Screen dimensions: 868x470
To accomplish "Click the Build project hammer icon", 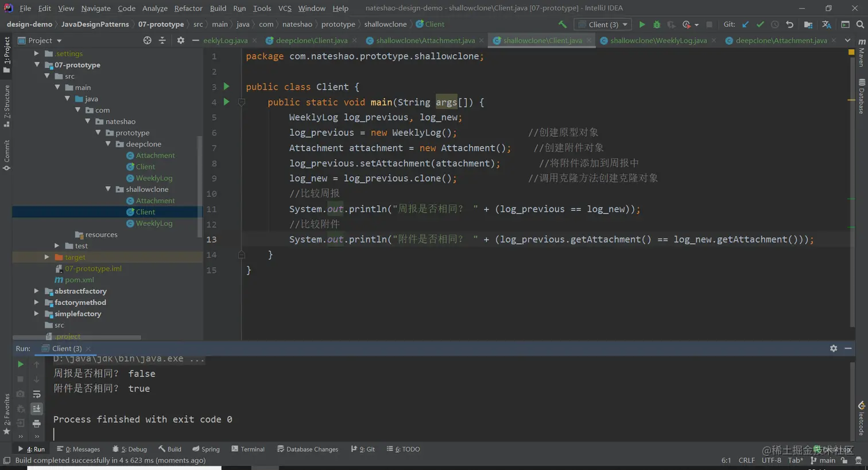I will (x=563, y=24).
